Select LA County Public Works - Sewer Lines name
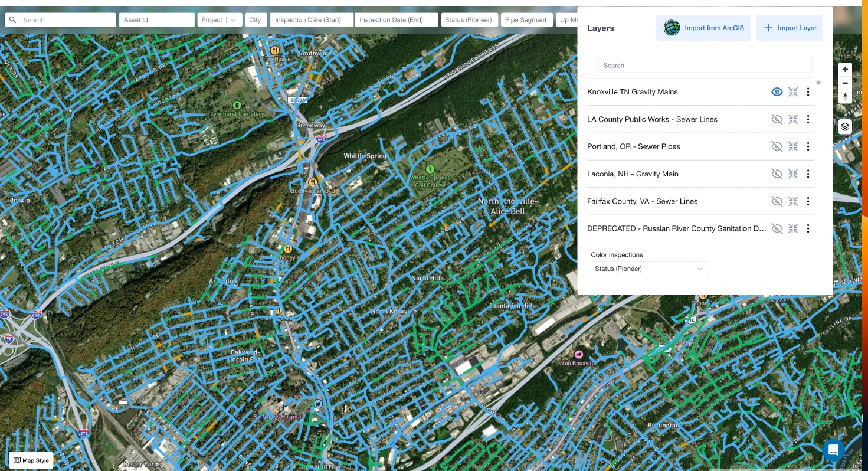 click(652, 119)
